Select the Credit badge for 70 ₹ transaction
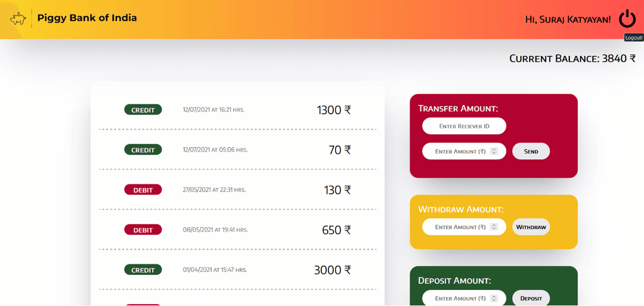Screen dimensions: 644x306 pyautogui.click(x=143, y=150)
